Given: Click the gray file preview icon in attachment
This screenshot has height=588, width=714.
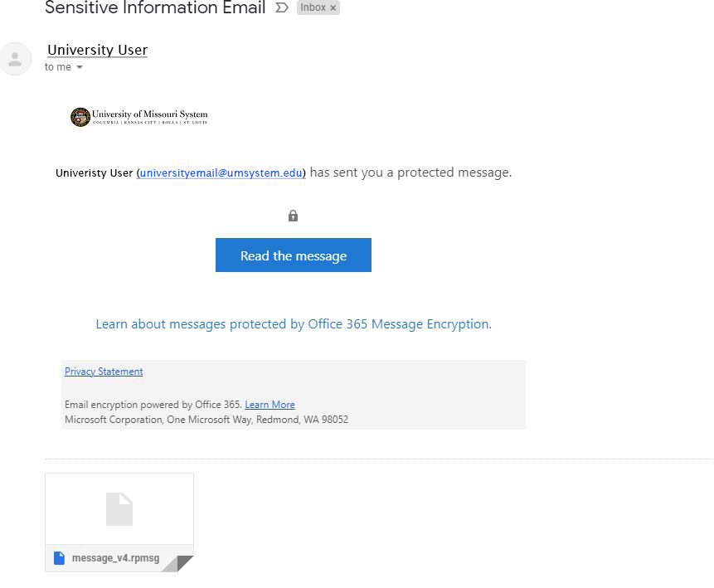Looking at the screenshot, I should (119, 509).
